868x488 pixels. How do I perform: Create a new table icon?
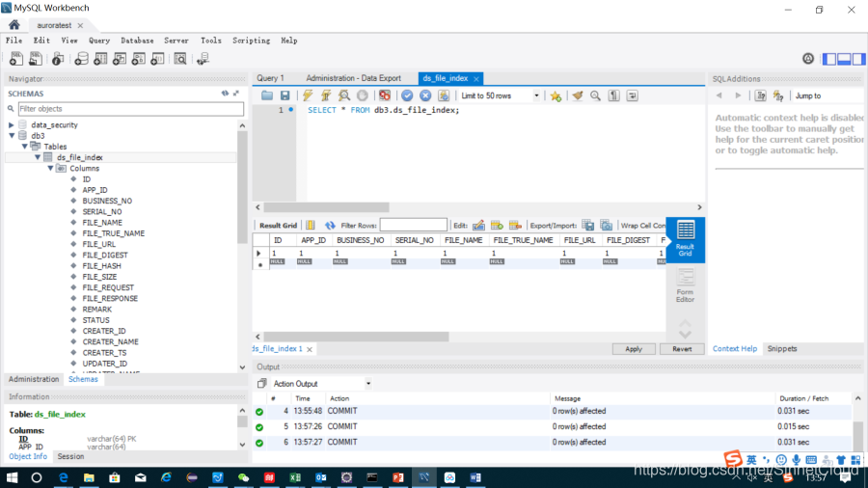point(100,59)
